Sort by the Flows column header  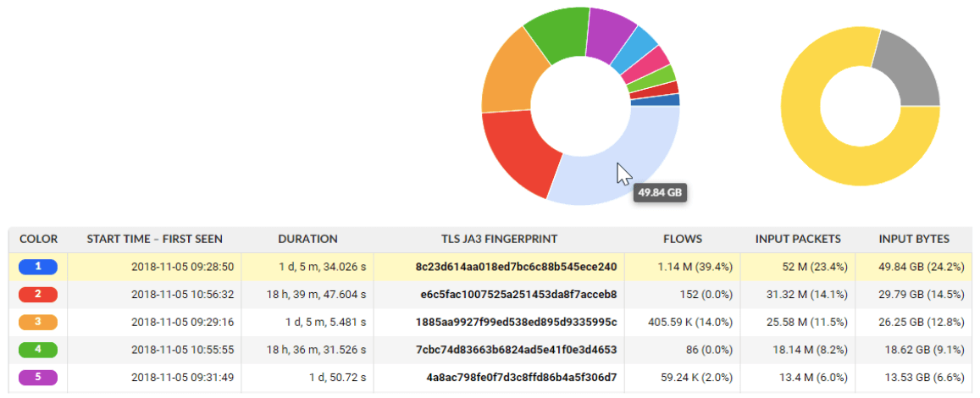pos(683,239)
